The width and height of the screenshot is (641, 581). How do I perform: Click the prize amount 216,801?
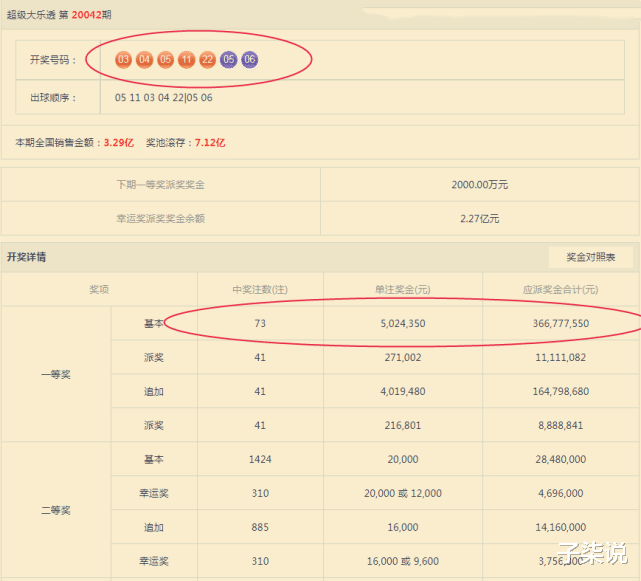tap(403, 425)
